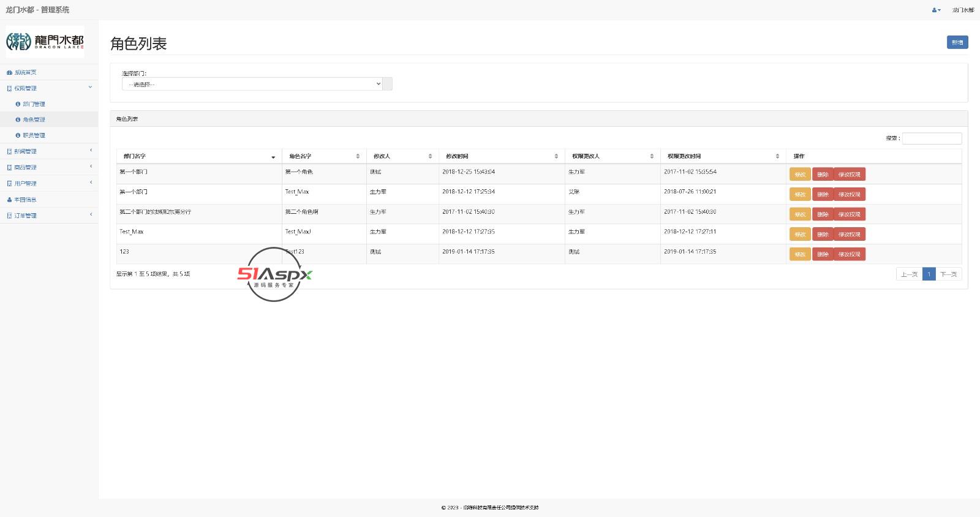Image resolution: width=980 pixels, height=517 pixels.
Task: Click the person icon beside 本园信息
Action: coord(9,200)
